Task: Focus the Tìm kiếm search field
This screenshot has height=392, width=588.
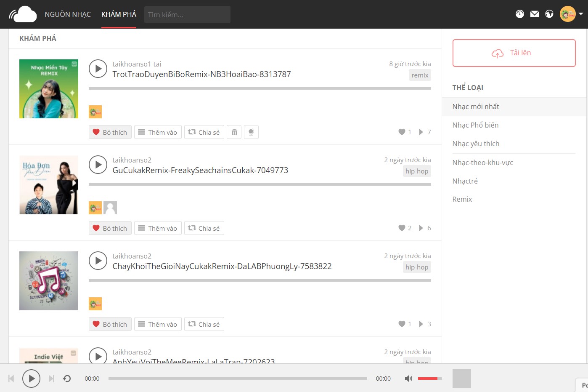Action: [x=187, y=14]
